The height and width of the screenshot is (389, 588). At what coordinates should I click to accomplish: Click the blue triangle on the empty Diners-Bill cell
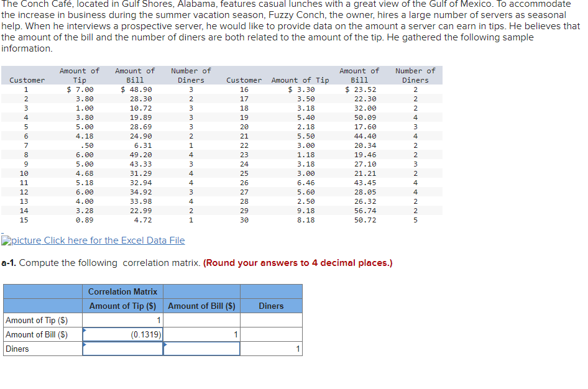coord(165,345)
